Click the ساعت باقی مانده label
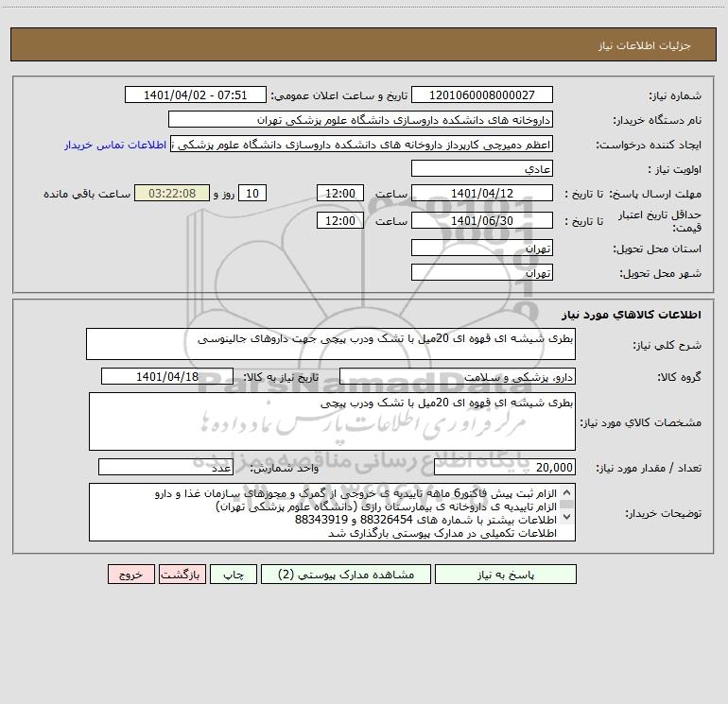728x704 pixels. pyautogui.click(x=87, y=194)
